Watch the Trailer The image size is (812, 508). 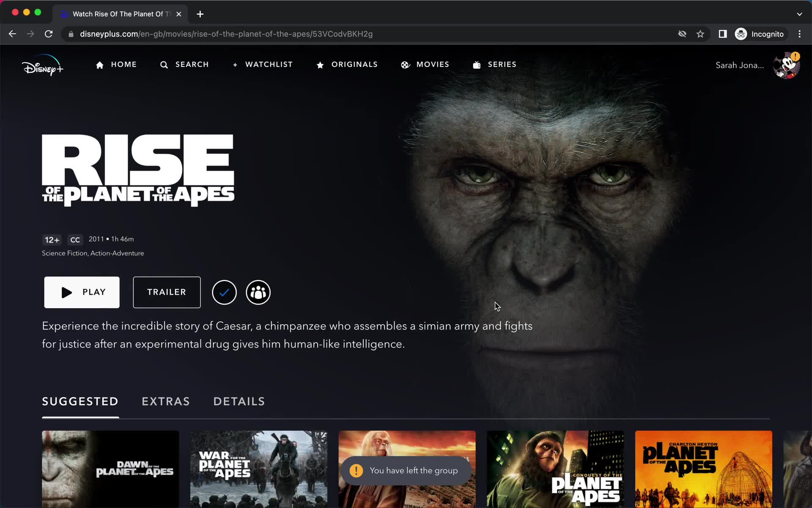point(167,292)
